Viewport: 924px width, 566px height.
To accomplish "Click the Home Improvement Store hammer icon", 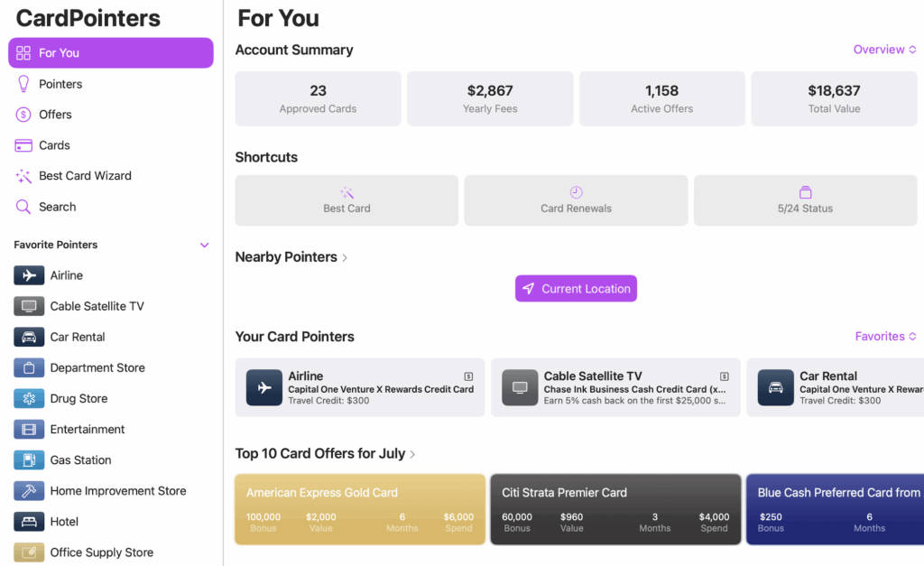I will coord(29,491).
